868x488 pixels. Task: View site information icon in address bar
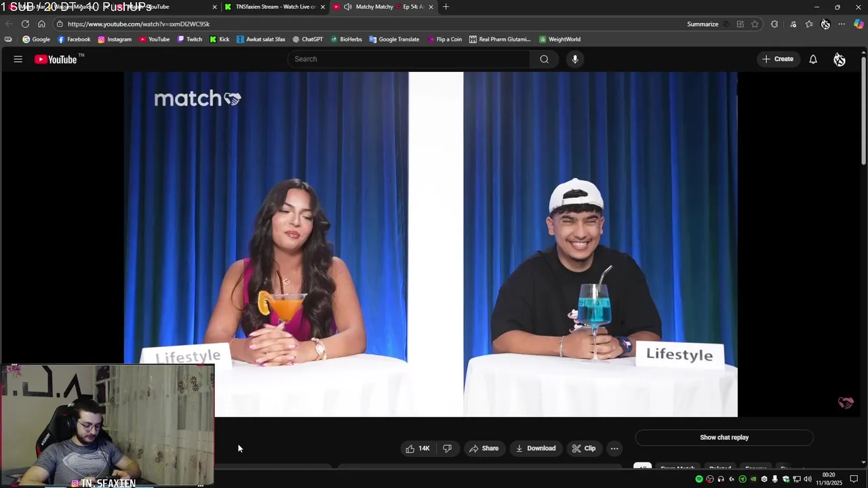click(60, 24)
